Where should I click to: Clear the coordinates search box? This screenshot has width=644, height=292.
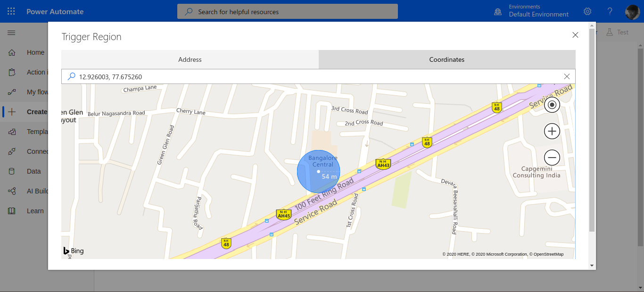(x=567, y=76)
